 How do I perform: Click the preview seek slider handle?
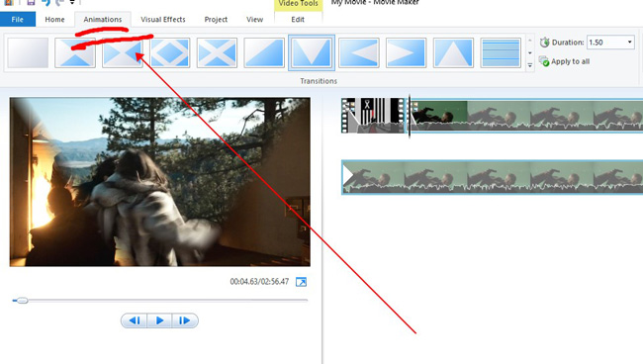(x=22, y=301)
